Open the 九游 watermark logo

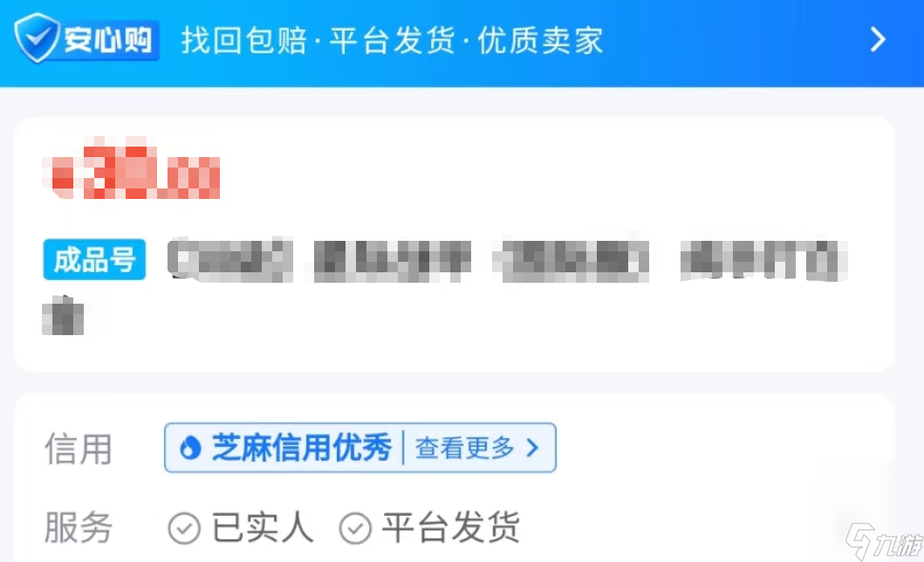point(884,541)
